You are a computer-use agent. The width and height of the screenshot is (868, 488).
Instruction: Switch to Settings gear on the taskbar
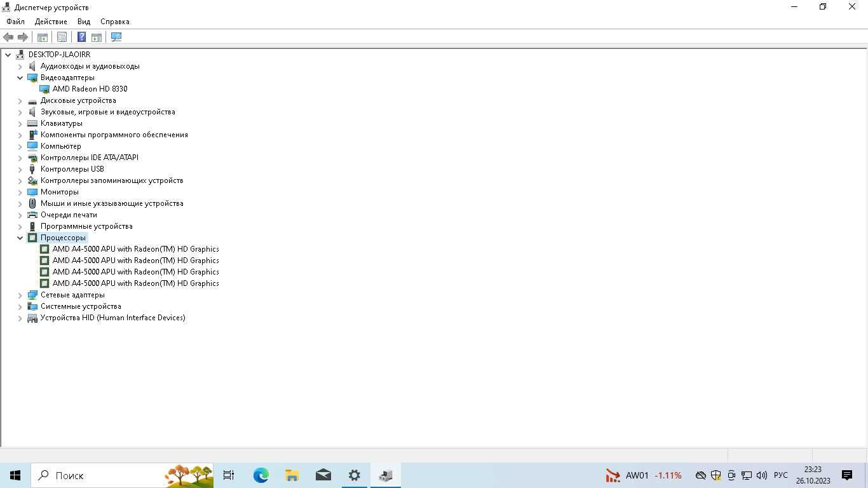pyautogui.click(x=355, y=475)
